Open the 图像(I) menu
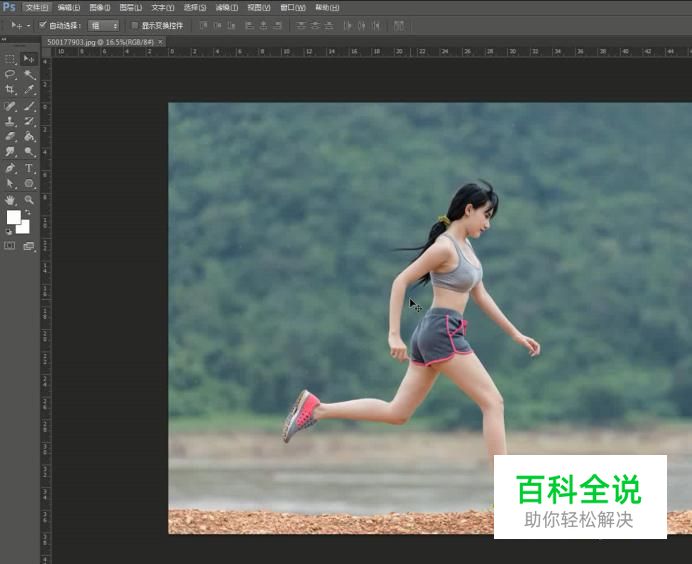The image size is (692, 564). click(x=100, y=8)
